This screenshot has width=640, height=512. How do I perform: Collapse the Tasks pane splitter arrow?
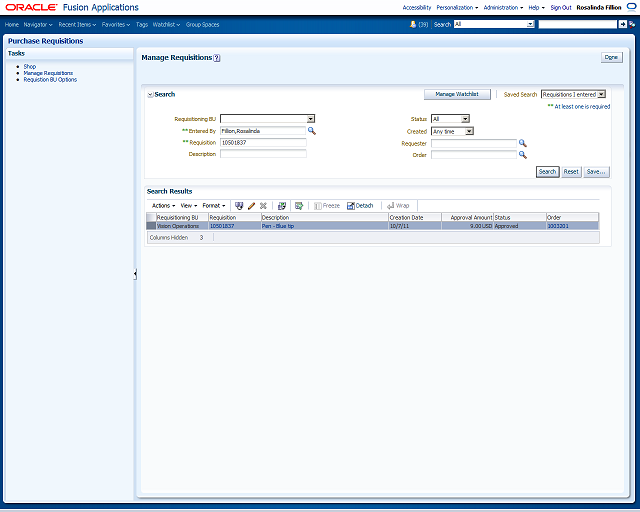135,274
